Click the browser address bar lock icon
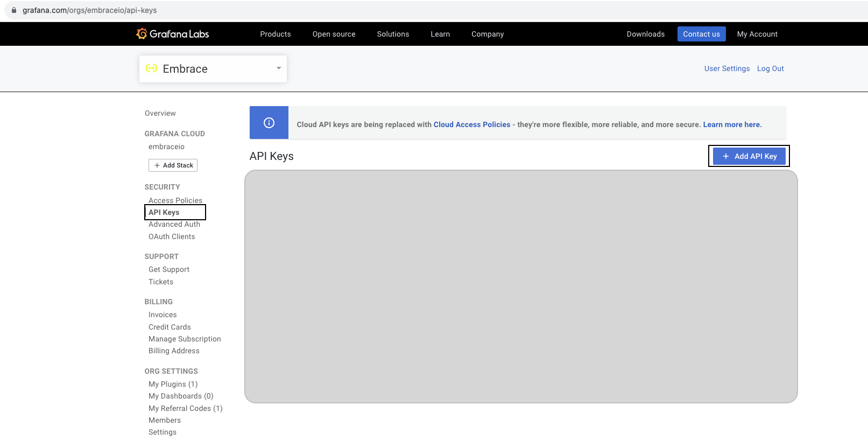The image size is (868, 447). point(14,10)
